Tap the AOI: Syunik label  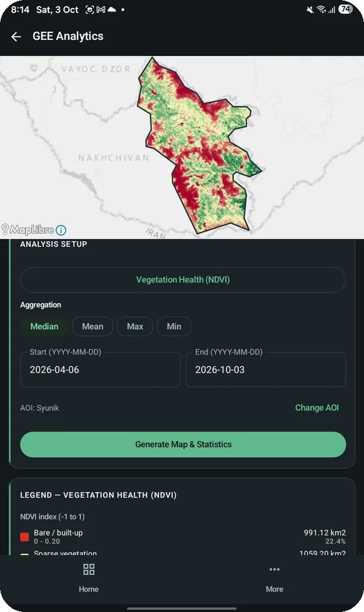click(39, 408)
